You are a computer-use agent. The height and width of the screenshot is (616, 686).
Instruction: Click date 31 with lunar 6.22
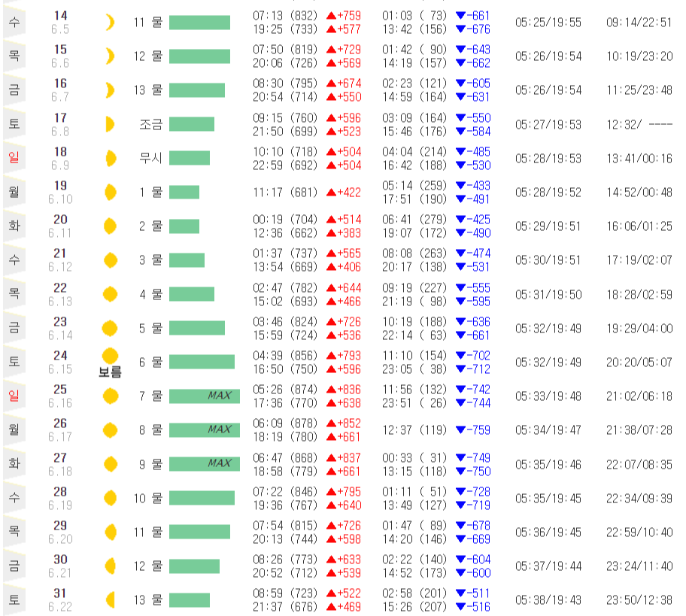[60, 599]
